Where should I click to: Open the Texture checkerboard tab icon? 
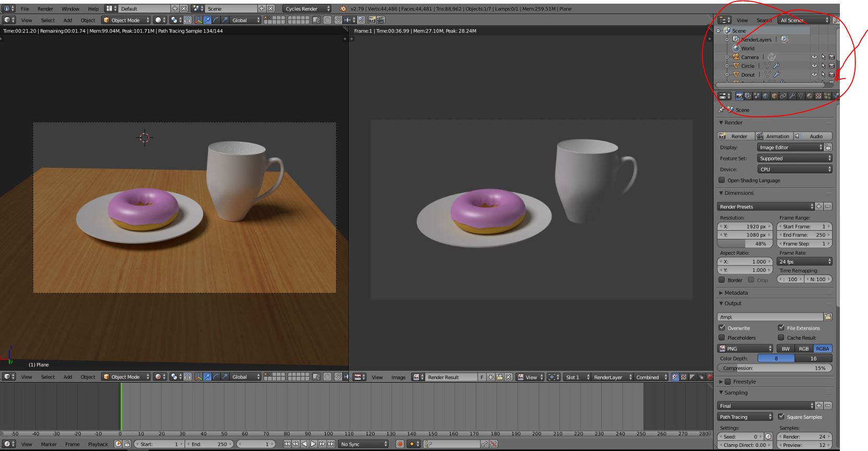pyautogui.click(x=819, y=96)
